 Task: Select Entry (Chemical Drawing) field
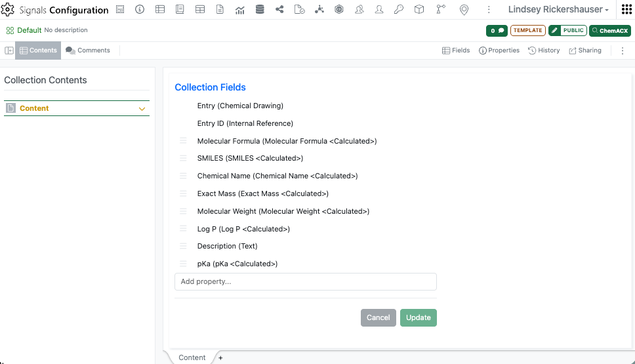point(240,106)
